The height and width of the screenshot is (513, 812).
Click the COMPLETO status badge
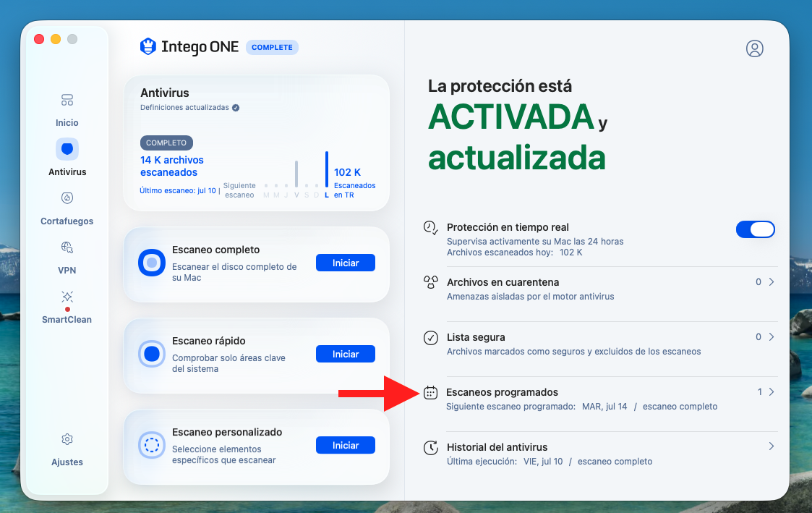(166, 143)
